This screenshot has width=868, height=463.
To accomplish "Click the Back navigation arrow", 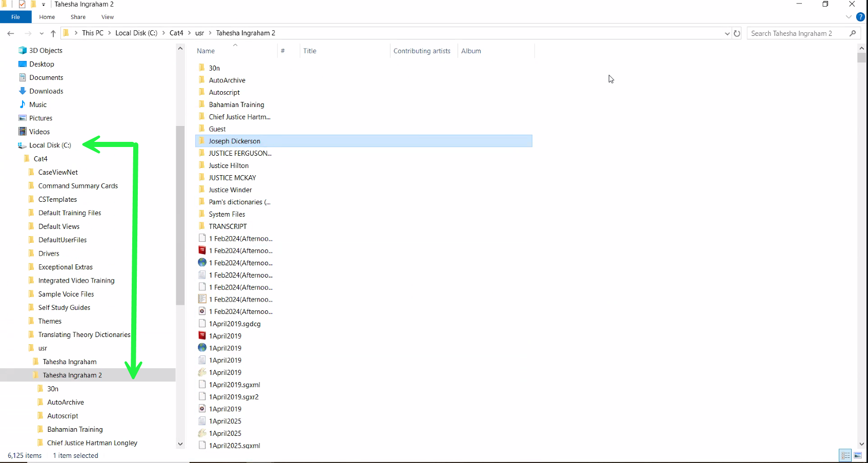I will point(11,33).
